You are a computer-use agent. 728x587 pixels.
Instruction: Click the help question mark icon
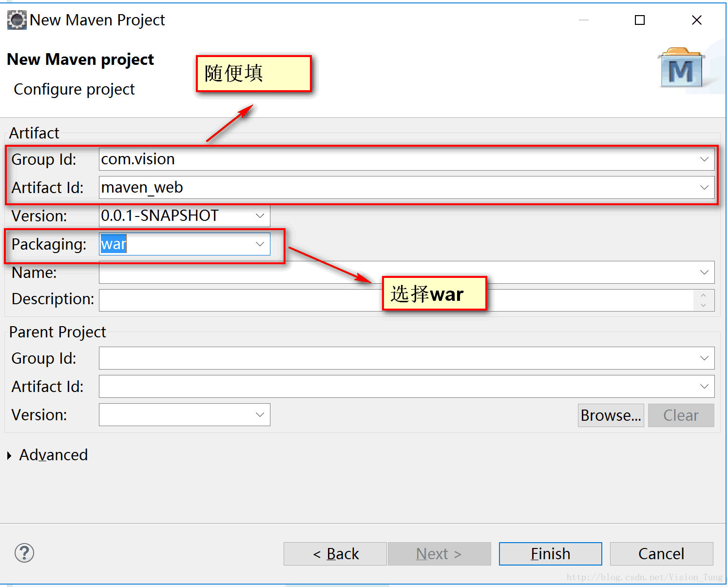(x=24, y=553)
